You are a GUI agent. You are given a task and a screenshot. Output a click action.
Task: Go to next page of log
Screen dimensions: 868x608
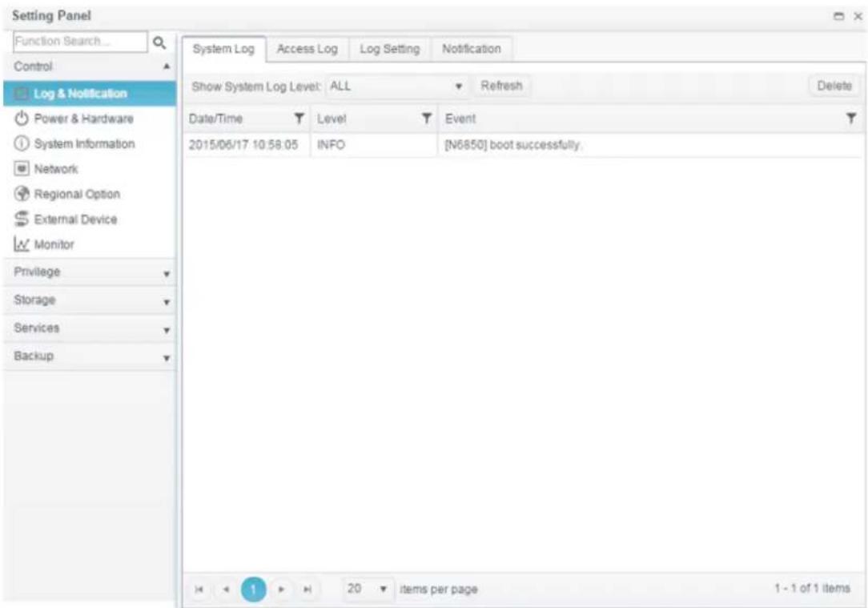[281, 589]
